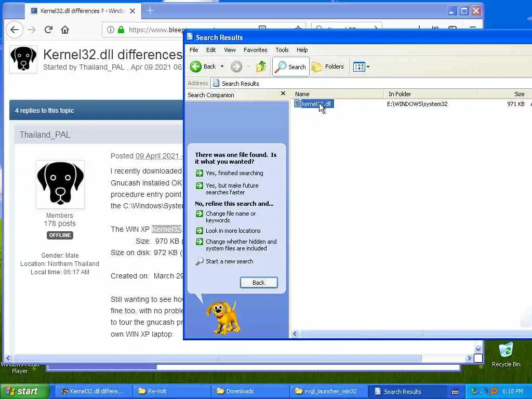The image size is (532, 399).
Task: Click the Back button in Search Results
Action: 203,66
